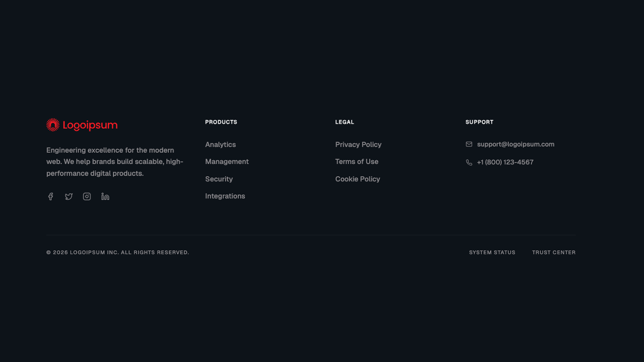The image size is (644, 362).
Task: Select the Logoipsum wordmark
Action: pyautogui.click(x=89, y=125)
